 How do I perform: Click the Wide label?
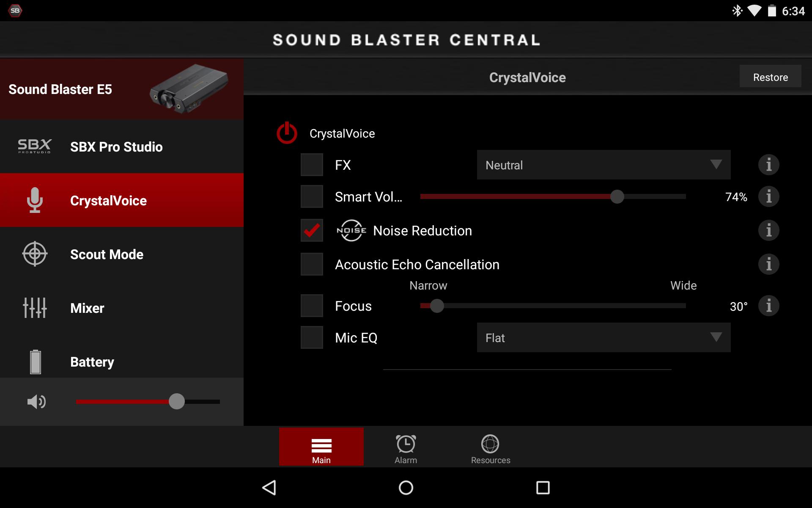[x=683, y=285]
